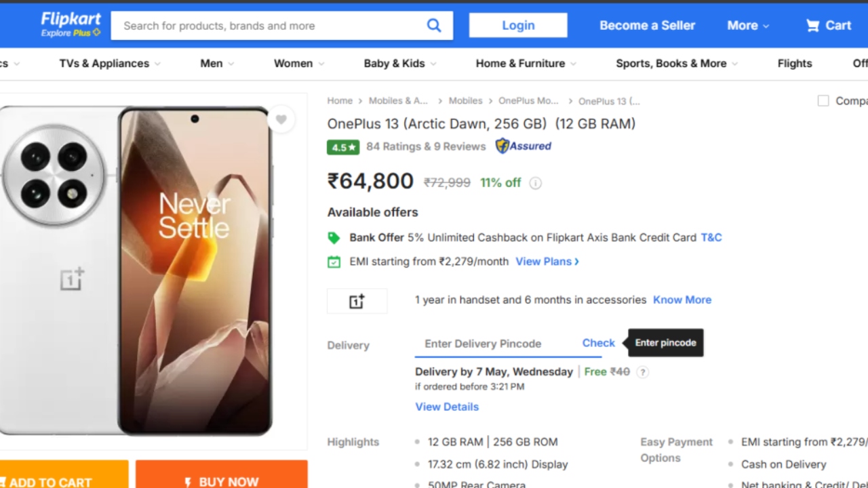Open the Flights menu item
This screenshot has height=488, width=868.
[794, 64]
